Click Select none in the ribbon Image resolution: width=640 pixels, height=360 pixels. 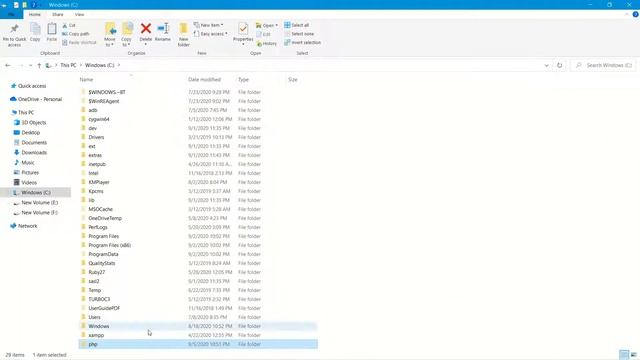[299, 34]
